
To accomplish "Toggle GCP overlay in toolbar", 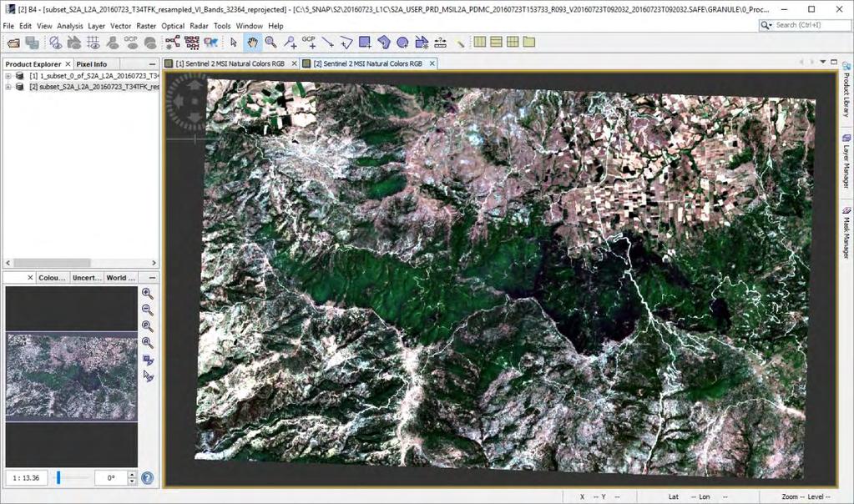I will 131,43.
